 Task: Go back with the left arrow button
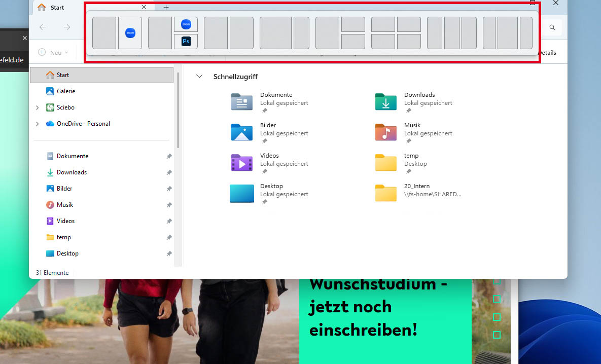(43, 27)
